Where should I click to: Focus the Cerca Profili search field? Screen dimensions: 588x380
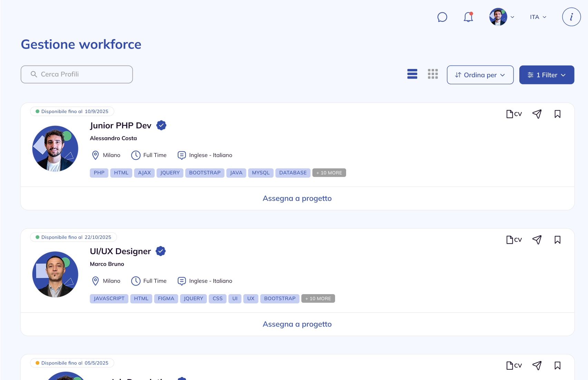77,74
